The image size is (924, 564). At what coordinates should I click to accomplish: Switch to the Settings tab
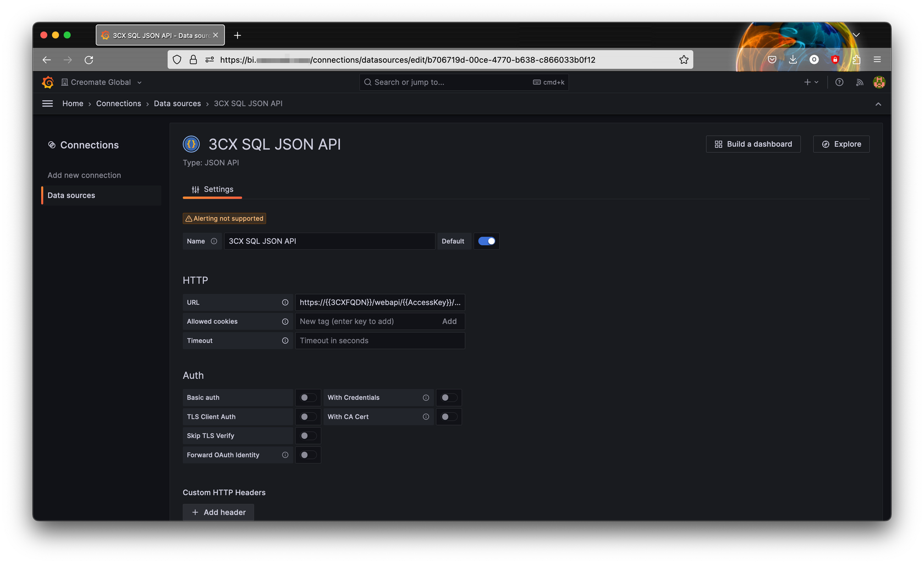click(x=212, y=189)
